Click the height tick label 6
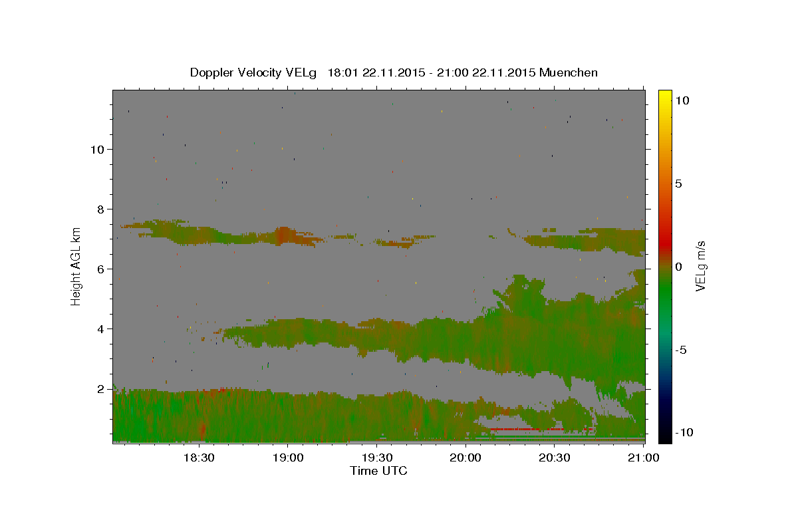Viewport: 798px width, 532px height. tap(101, 269)
